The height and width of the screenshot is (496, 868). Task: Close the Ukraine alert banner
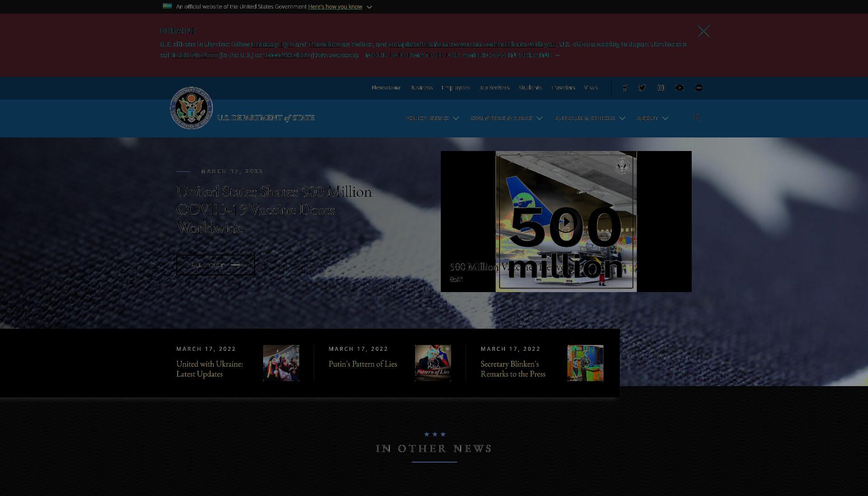tap(703, 31)
